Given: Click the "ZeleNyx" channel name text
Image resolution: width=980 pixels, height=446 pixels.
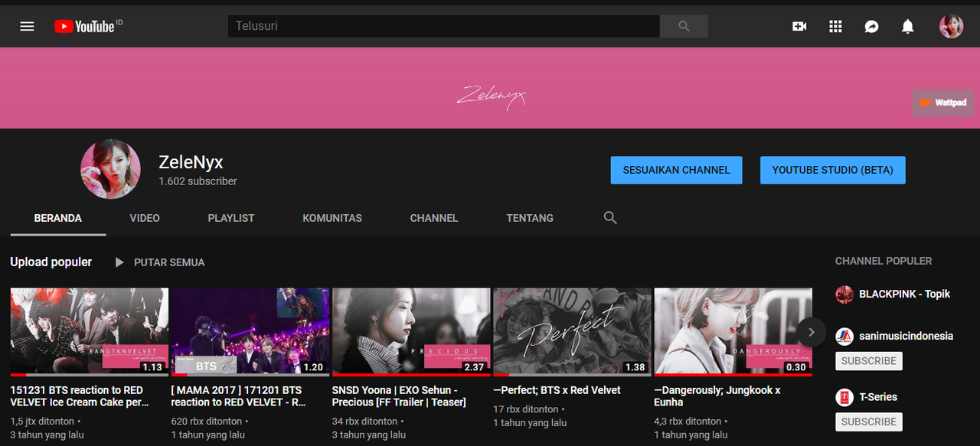Looking at the screenshot, I should [x=191, y=162].
